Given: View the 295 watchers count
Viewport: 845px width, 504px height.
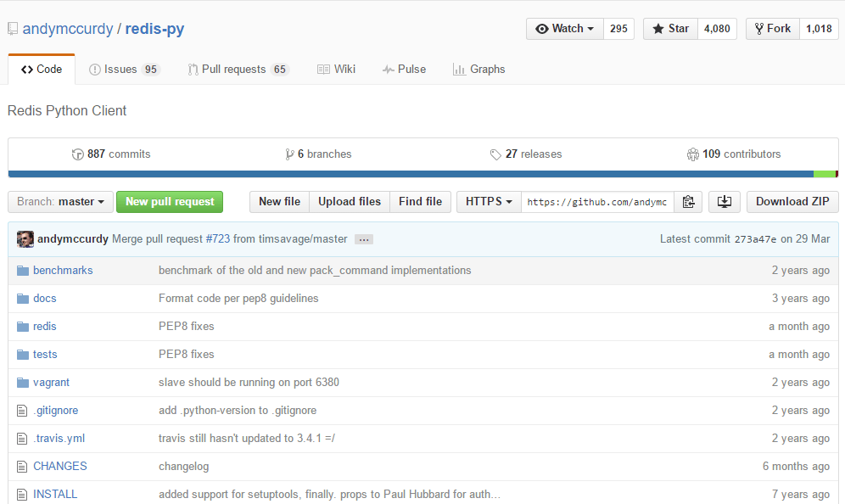Looking at the screenshot, I should coord(618,29).
